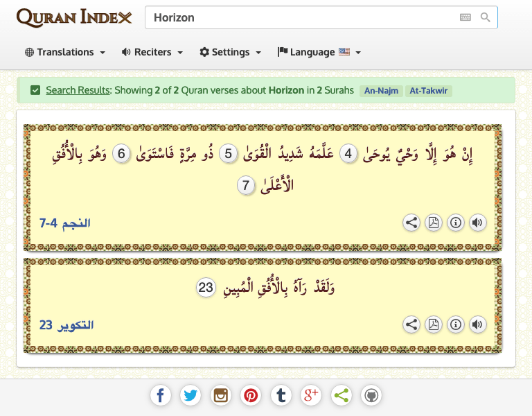532x416 pixels.
Task: Expand the Translations dropdown
Action: pyautogui.click(x=65, y=52)
